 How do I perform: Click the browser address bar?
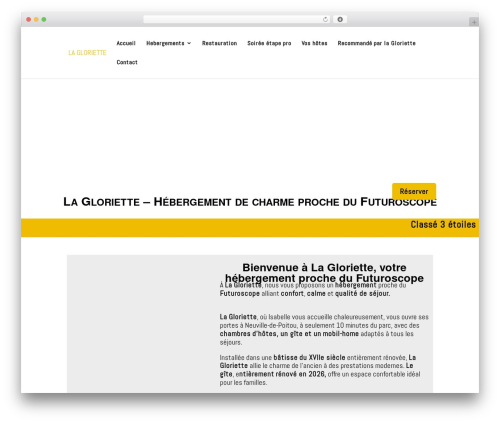(237, 20)
